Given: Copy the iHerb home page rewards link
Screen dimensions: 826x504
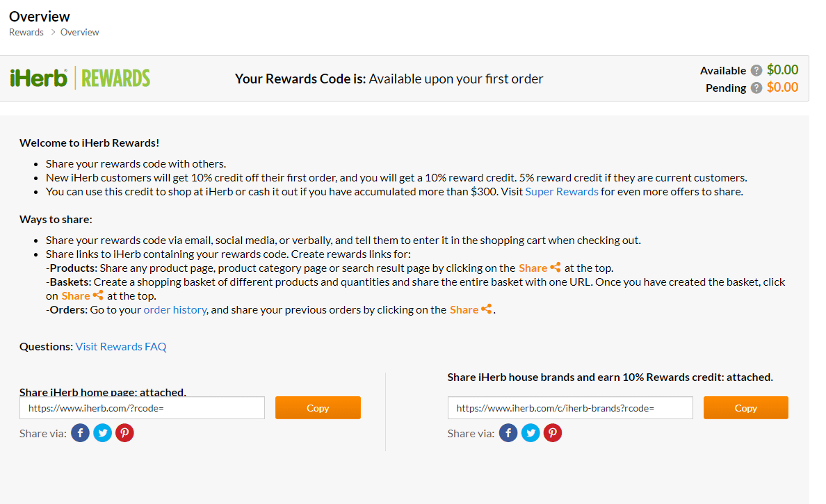Looking at the screenshot, I should pyautogui.click(x=318, y=408).
